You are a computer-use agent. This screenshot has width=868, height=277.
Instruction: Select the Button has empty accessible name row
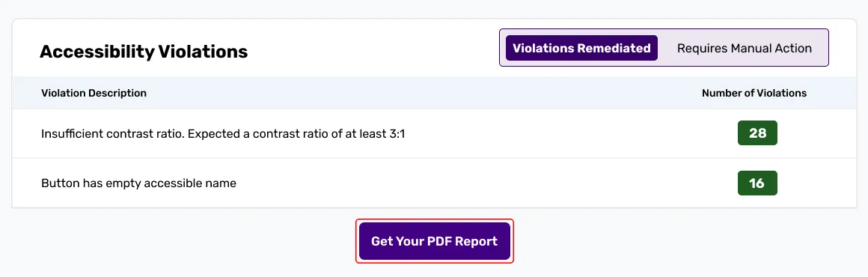[434, 183]
